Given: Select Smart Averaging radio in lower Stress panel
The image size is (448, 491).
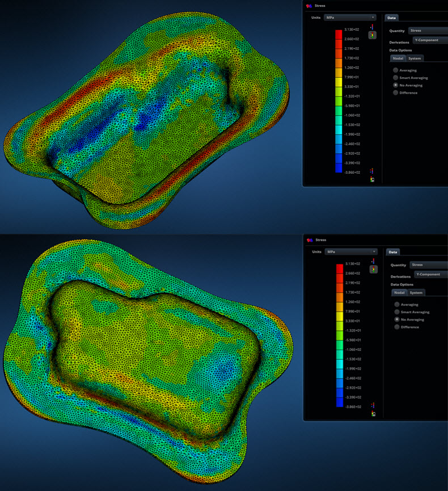Looking at the screenshot, I should 397,312.
